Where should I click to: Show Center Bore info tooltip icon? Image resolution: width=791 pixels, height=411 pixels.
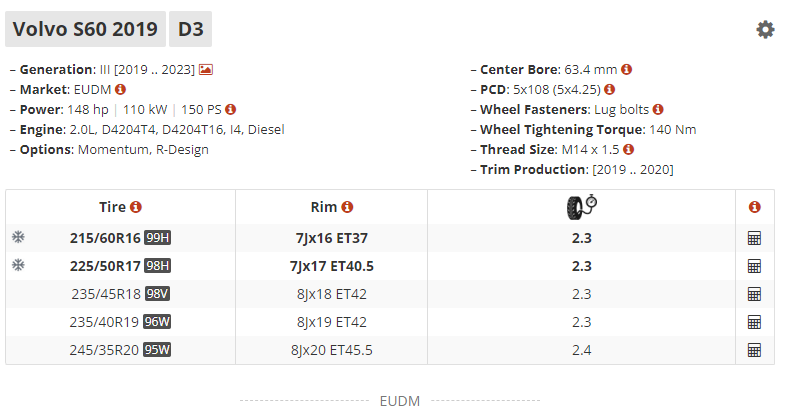tap(627, 69)
